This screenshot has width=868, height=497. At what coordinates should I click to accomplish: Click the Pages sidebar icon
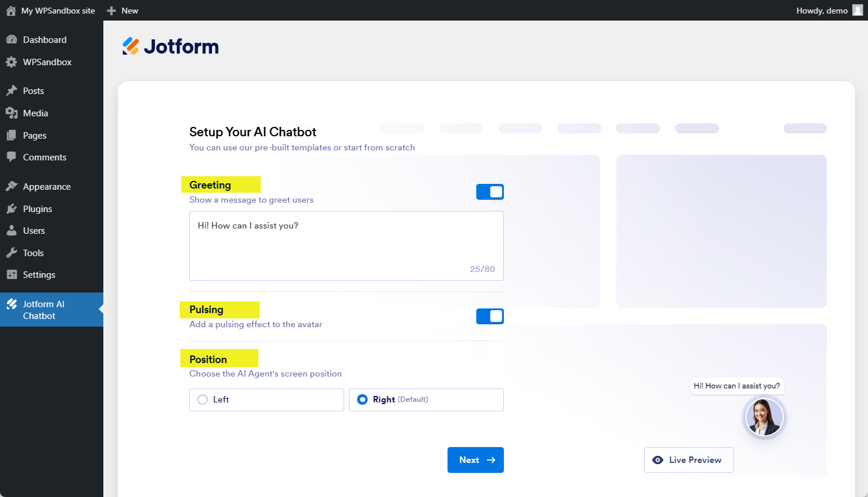click(x=13, y=135)
